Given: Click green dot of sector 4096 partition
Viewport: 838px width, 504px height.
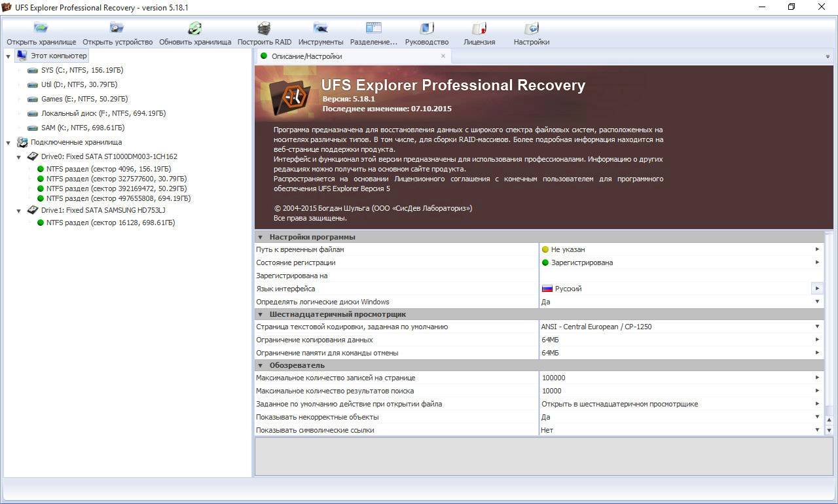Looking at the screenshot, I should [x=41, y=169].
